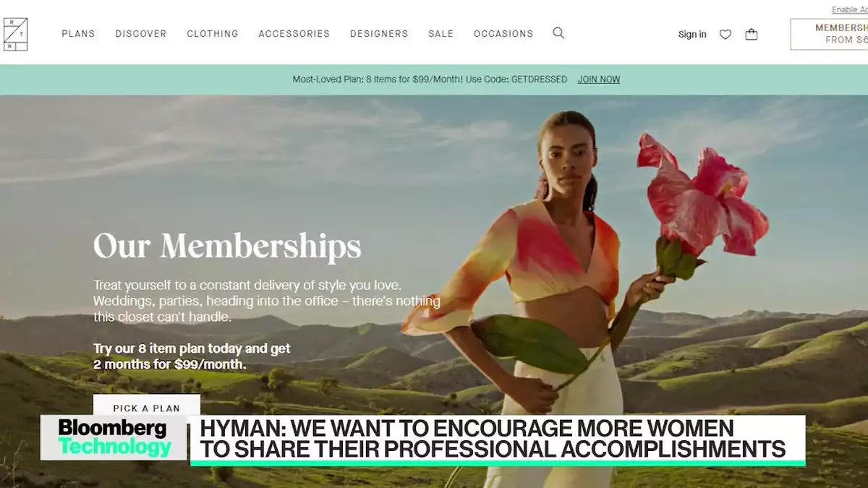Click the Membership From button

829,34
